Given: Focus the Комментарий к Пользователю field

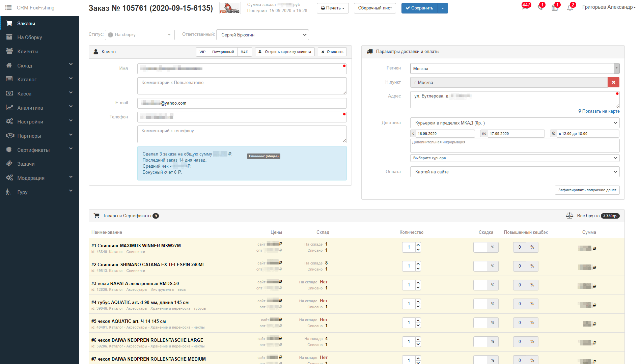Looking at the screenshot, I should [242, 86].
